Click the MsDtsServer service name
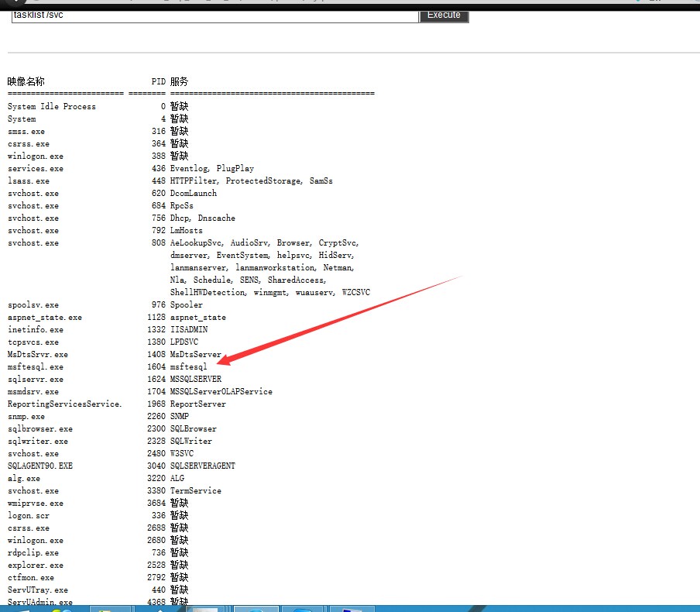This screenshot has width=700, height=612. [x=196, y=354]
